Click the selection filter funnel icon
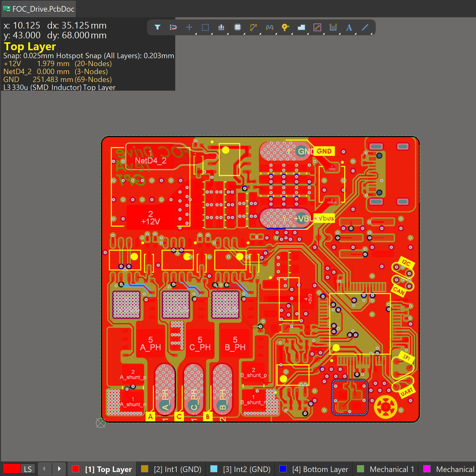Screen dimensions: 476x476 157,27
